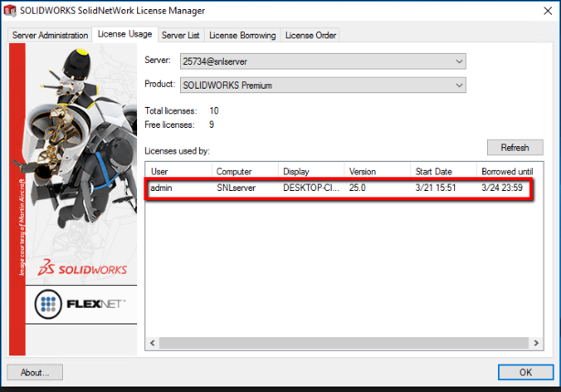This screenshot has width=561, height=392.
Task: Close the License Manager window
Action: (547, 11)
